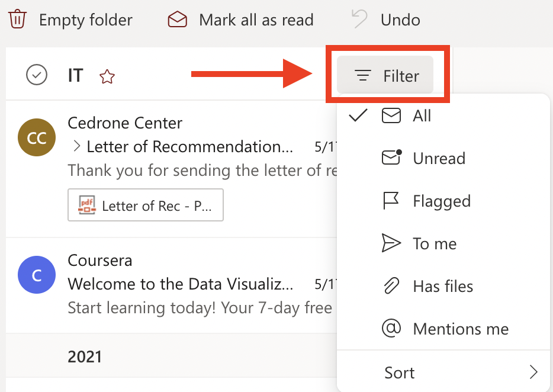The width and height of the screenshot is (553, 392).
Task: Expand the Sort submenu arrow
Action: pyautogui.click(x=533, y=372)
